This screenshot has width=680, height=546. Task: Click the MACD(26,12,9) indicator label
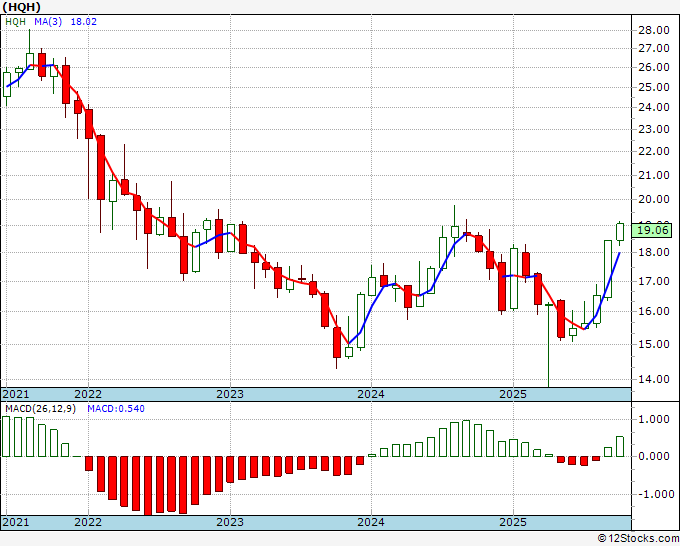40,409
